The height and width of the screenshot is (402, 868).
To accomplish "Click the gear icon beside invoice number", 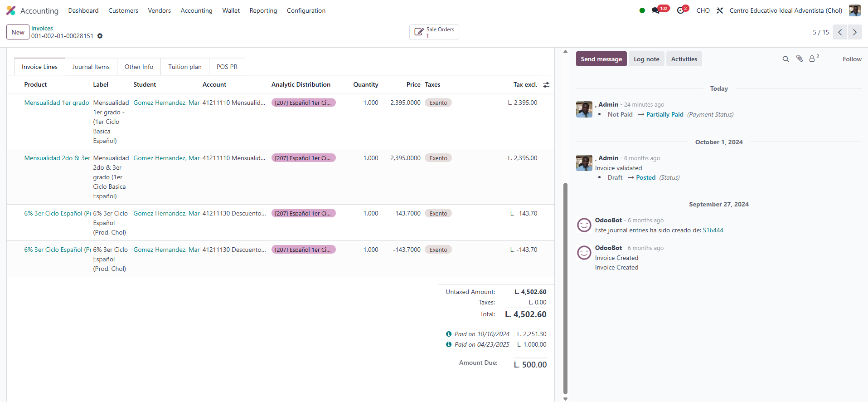I will coord(100,36).
